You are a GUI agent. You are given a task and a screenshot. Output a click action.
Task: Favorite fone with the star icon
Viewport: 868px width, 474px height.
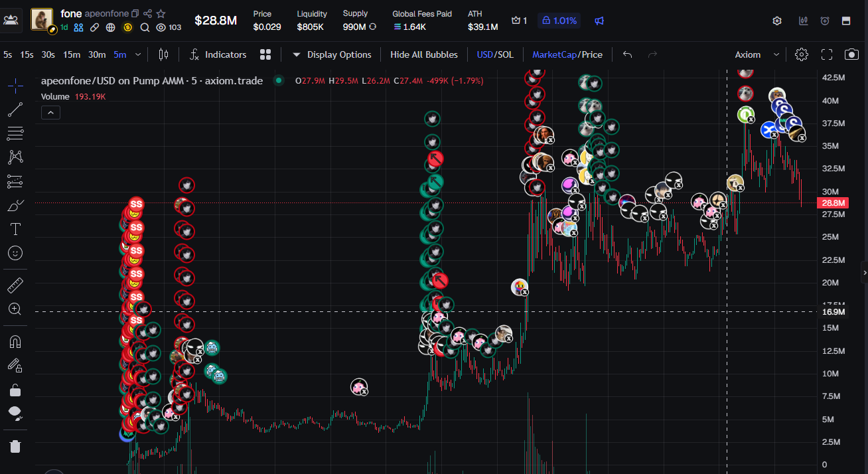click(x=161, y=13)
